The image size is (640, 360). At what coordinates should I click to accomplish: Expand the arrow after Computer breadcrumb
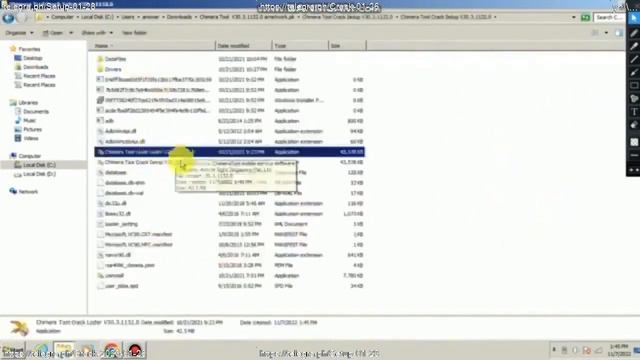78,17
